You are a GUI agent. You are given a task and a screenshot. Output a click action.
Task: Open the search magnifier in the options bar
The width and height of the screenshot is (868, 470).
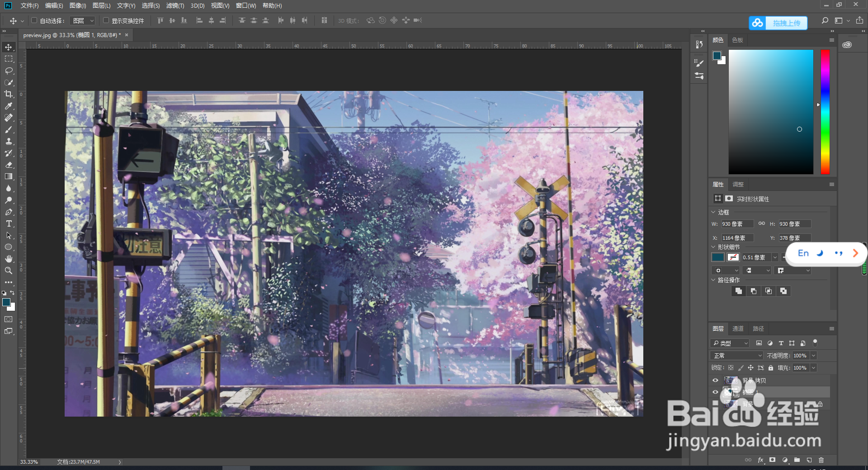coord(825,20)
